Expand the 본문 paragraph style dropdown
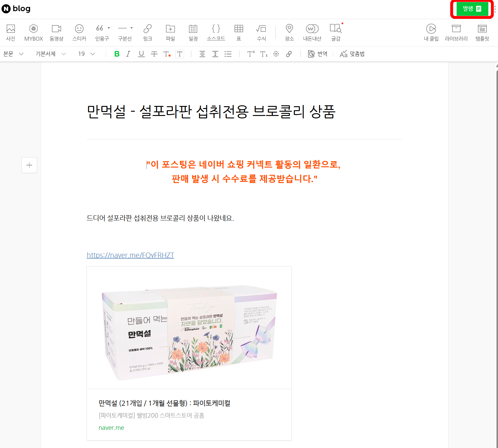This screenshot has width=498, height=448. point(13,54)
